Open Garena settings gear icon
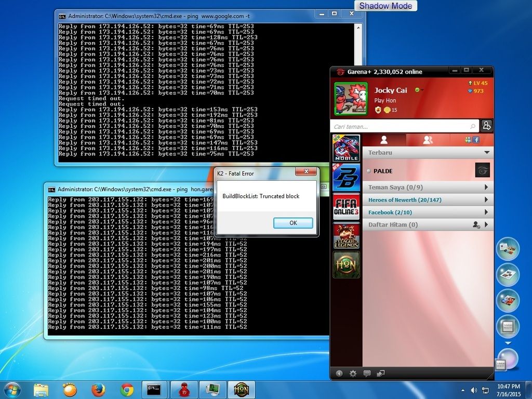 [353, 374]
